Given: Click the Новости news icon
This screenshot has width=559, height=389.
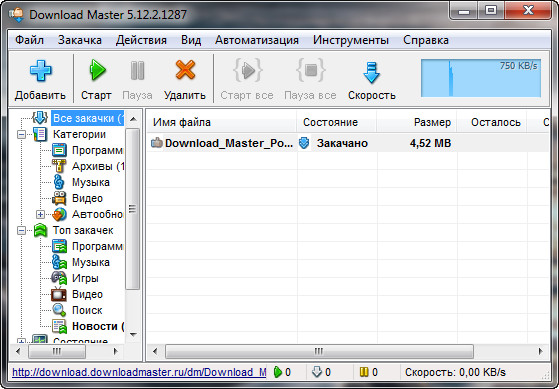Looking at the screenshot, I should click(59, 326).
